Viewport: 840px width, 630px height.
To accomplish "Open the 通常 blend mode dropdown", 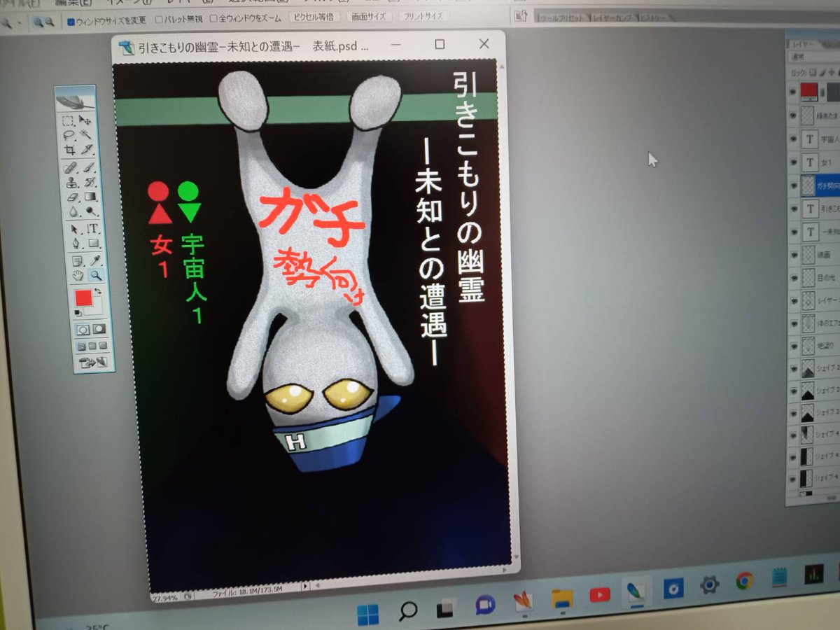I will pyautogui.click(x=813, y=57).
